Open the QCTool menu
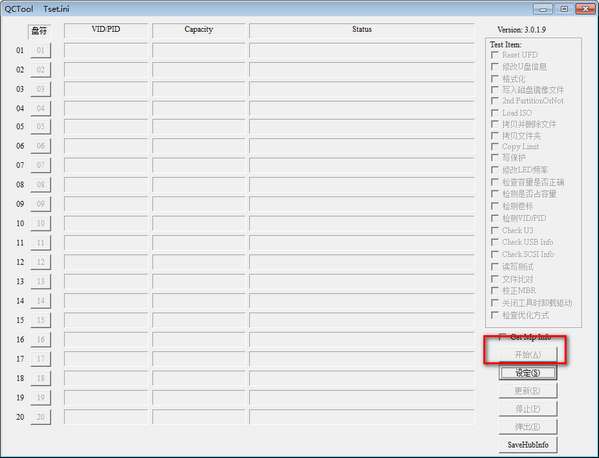599x458 pixels. click(x=19, y=9)
